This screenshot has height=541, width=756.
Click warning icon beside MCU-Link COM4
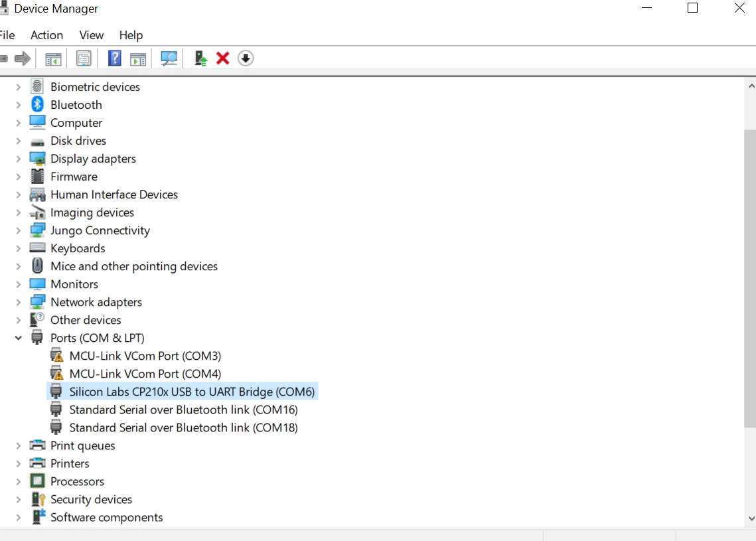pos(56,374)
